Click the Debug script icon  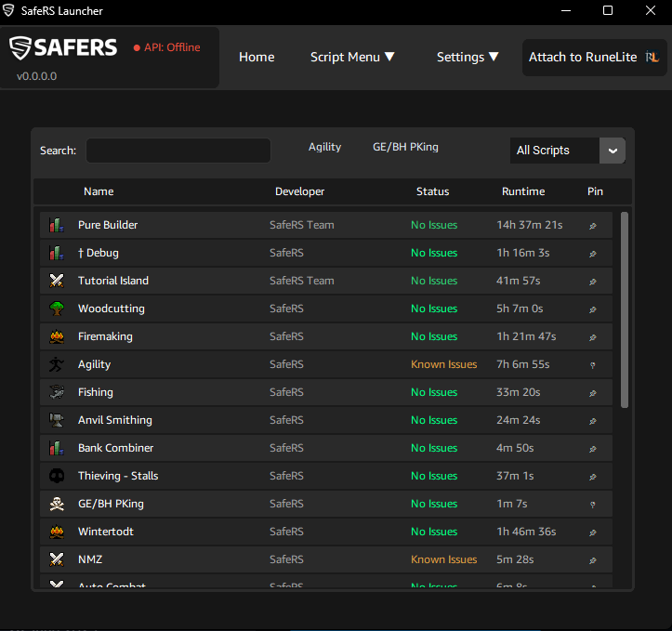[x=57, y=253]
